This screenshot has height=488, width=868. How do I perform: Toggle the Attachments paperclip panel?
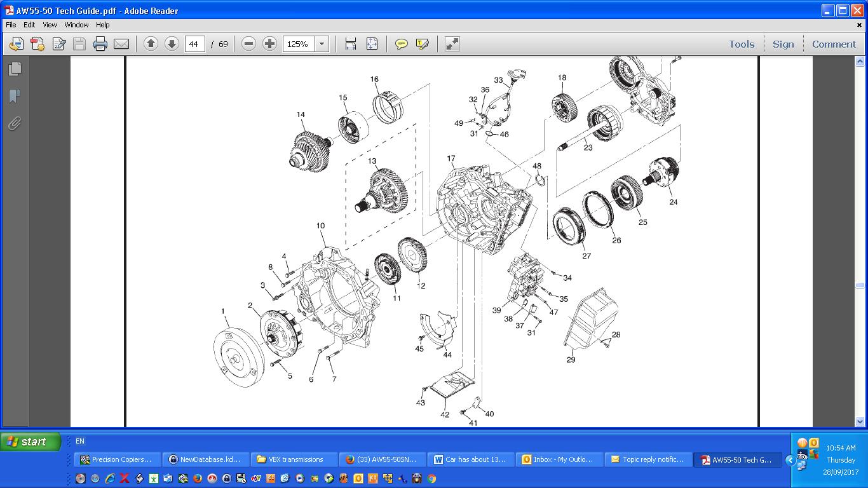pos(15,123)
